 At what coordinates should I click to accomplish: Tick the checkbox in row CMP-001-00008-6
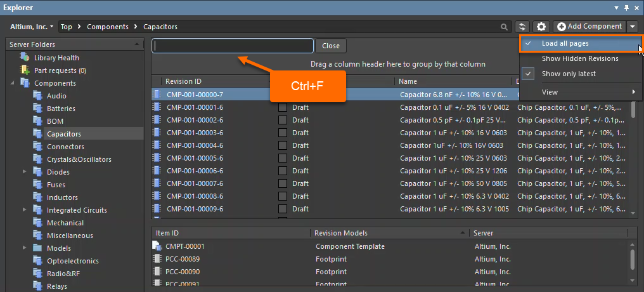(283, 197)
